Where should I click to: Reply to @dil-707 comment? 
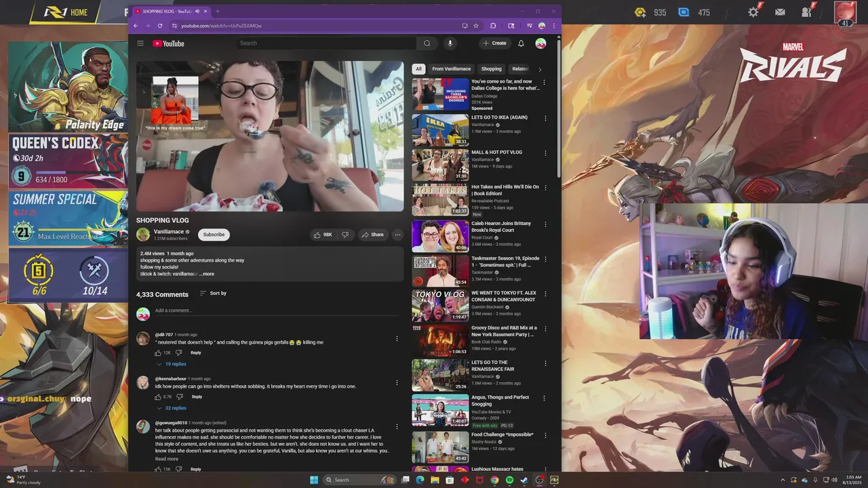[195, 352]
